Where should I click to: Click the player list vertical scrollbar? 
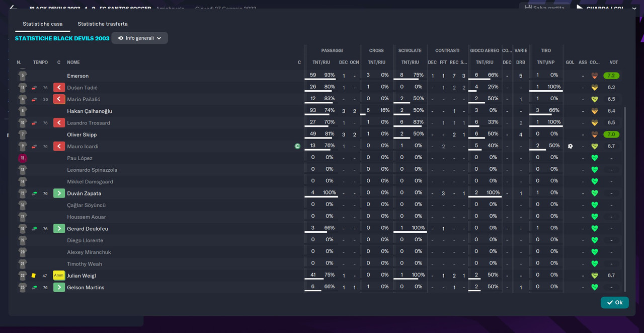point(625,199)
